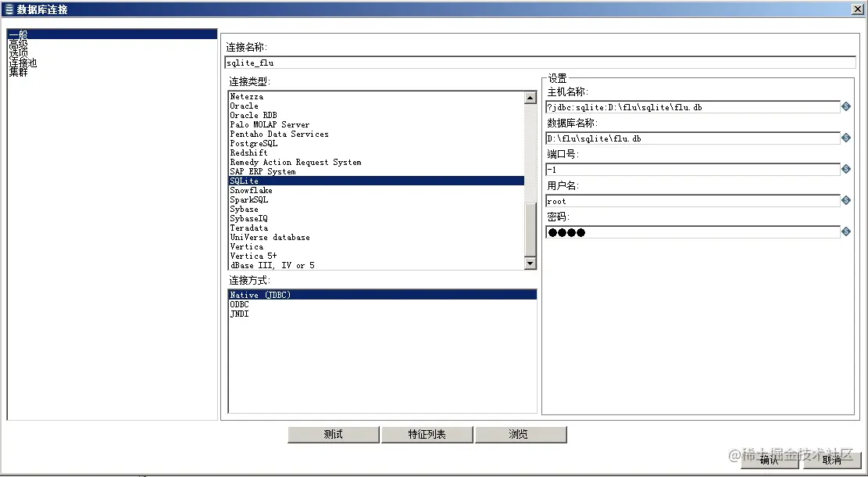
Task: Click the 测试 button to test connection
Action: (x=334, y=434)
